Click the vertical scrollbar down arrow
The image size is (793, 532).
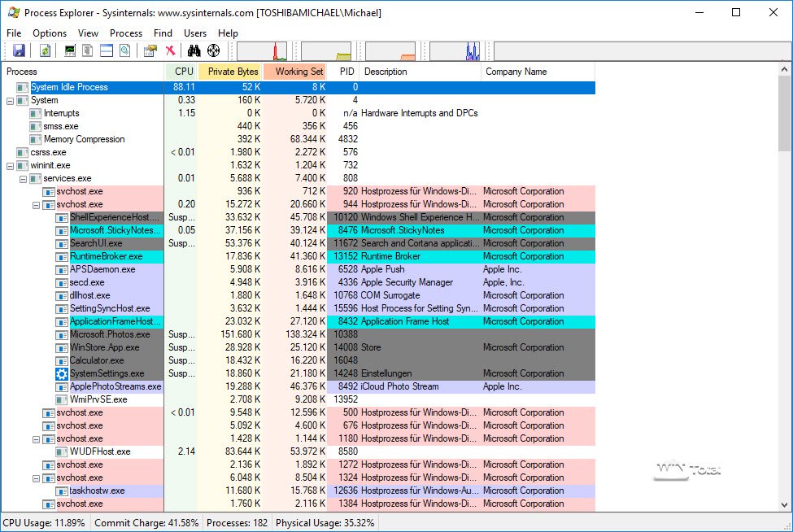coord(785,505)
